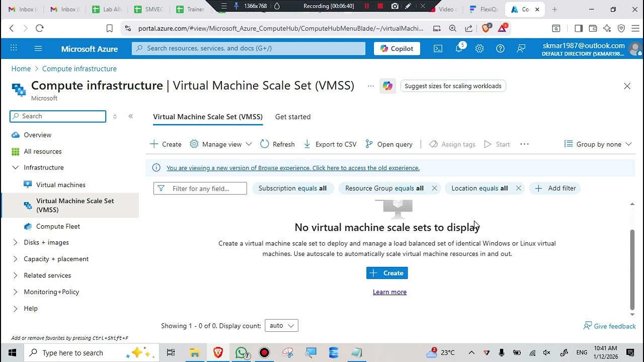This screenshot has width=644, height=362.
Task: Open WhatsApp from the taskbar
Action: pyautogui.click(x=242, y=352)
